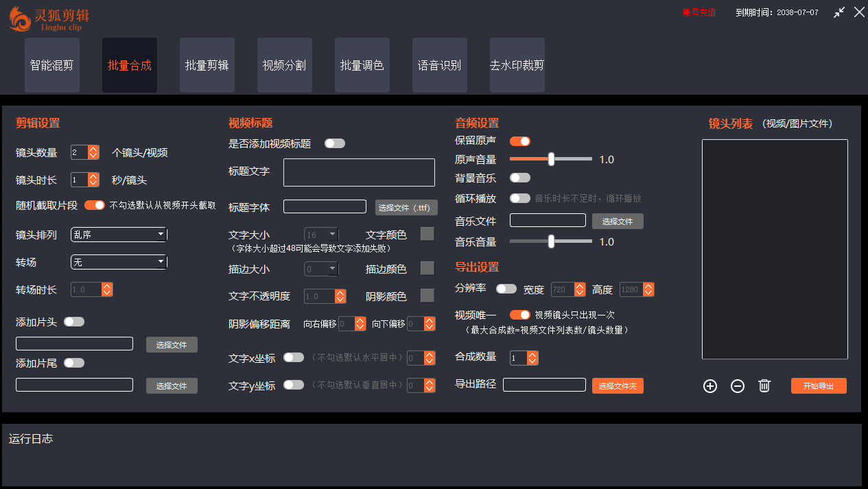Open the 转场 dropdown
The width and height of the screenshot is (868, 489).
(x=118, y=261)
